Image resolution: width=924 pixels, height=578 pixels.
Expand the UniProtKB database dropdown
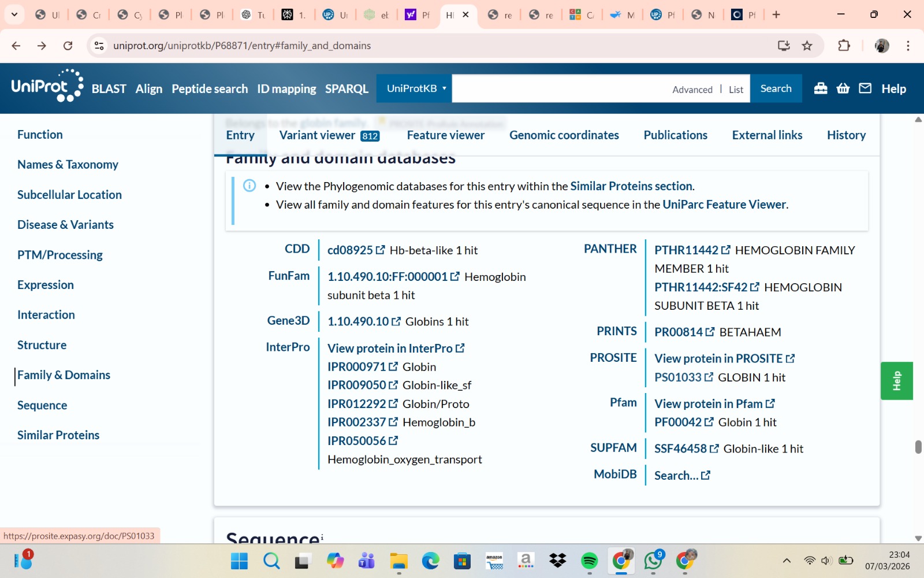pyautogui.click(x=416, y=88)
